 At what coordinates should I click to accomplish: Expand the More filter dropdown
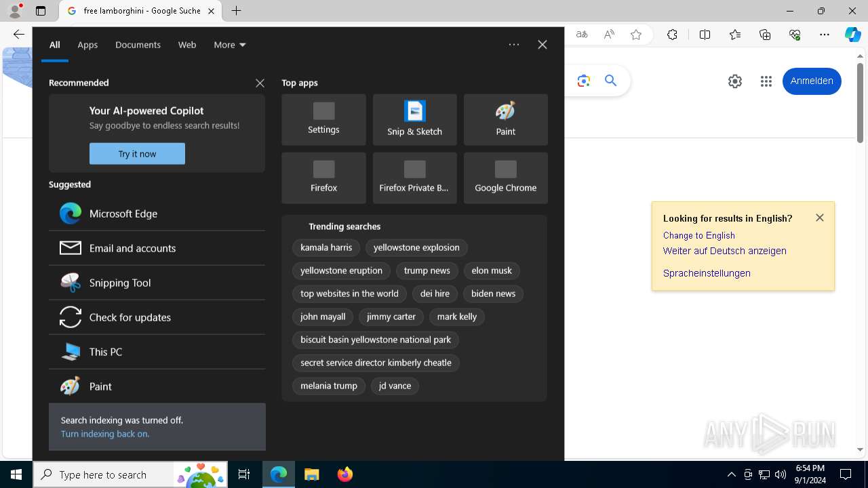(230, 45)
